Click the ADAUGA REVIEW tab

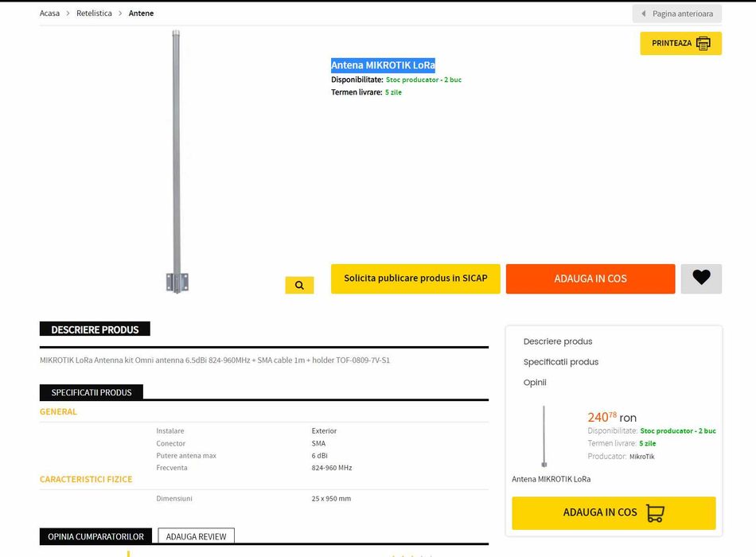tap(197, 536)
